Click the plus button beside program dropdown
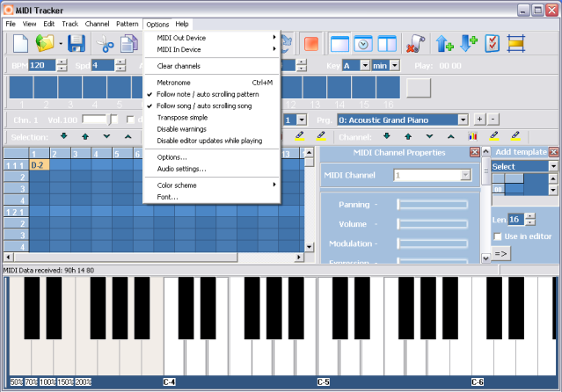This screenshot has width=562, height=392. (x=479, y=119)
